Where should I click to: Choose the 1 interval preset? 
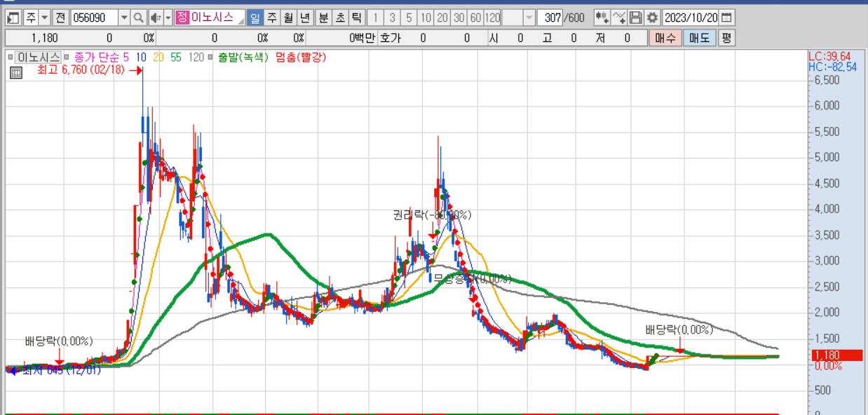point(374,18)
